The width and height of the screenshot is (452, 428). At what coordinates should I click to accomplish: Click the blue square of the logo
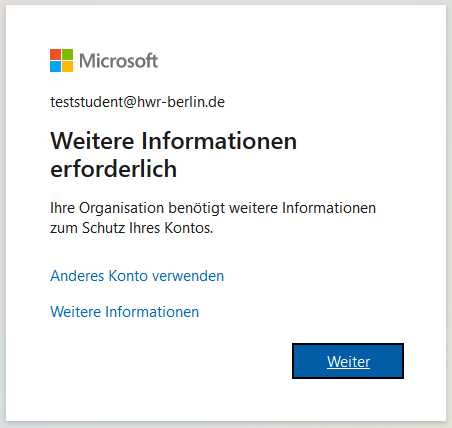click(55, 66)
